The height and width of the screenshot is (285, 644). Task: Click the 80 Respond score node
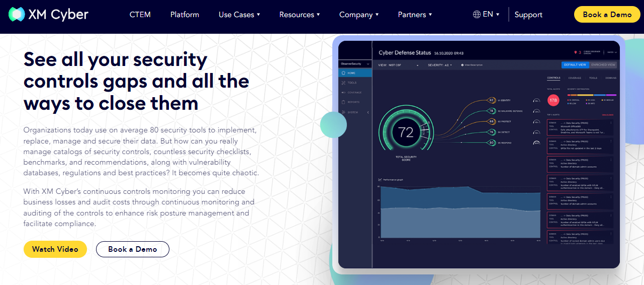tap(492, 142)
